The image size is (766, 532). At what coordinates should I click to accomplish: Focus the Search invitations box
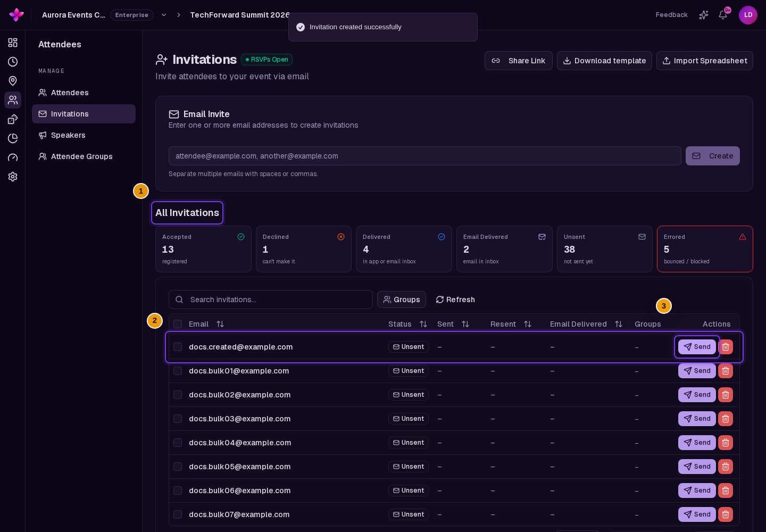(270, 300)
